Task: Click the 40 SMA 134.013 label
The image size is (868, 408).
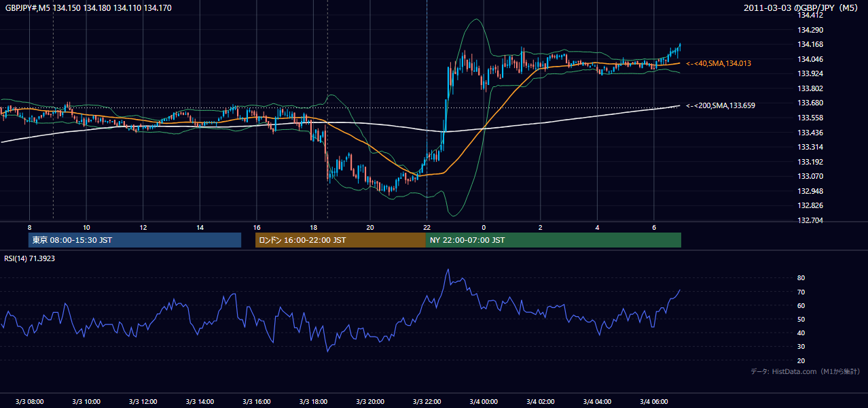Action: coord(719,63)
